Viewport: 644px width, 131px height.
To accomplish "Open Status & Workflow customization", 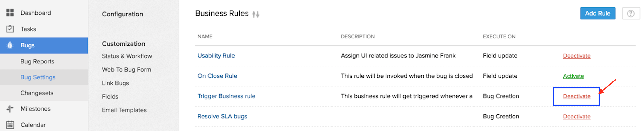I will (127, 56).
